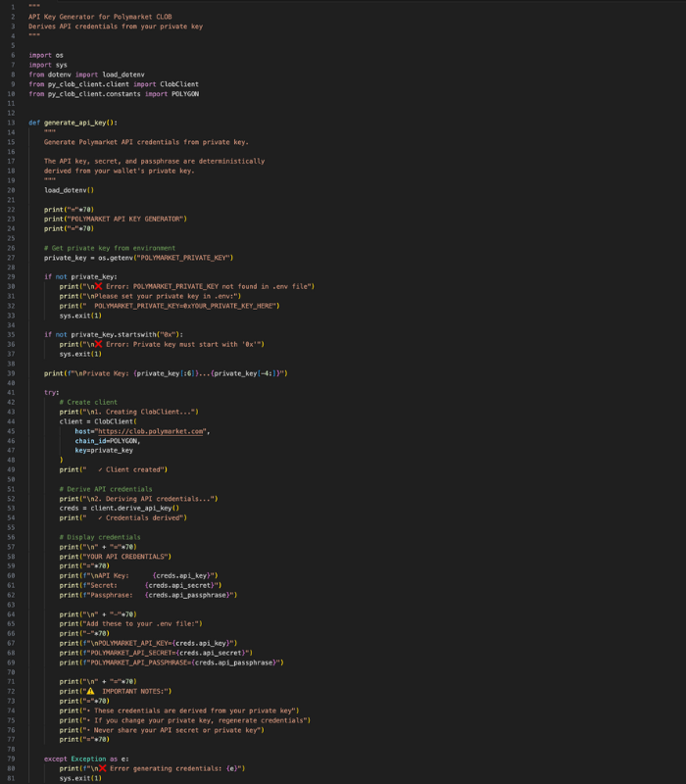Click line number 13 in the gutter
Viewport: 686px width, 784px height.
11,122
